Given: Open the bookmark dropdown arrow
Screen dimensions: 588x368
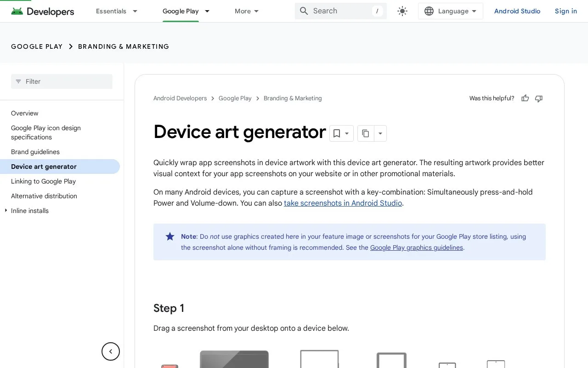Looking at the screenshot, I should tap(347, 133).
